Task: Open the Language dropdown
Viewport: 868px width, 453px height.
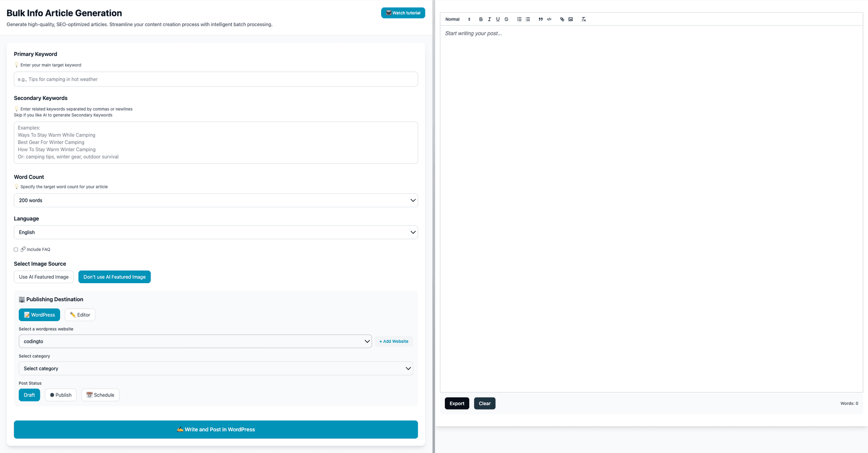Action: [x=216, y=232]
